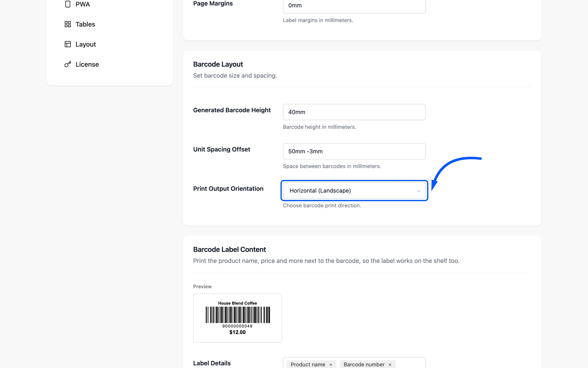Image resolution: width=588 pixels, height=368 pixels.
Task: Click the Layout panel icon
Action: (x=68, y=44)
